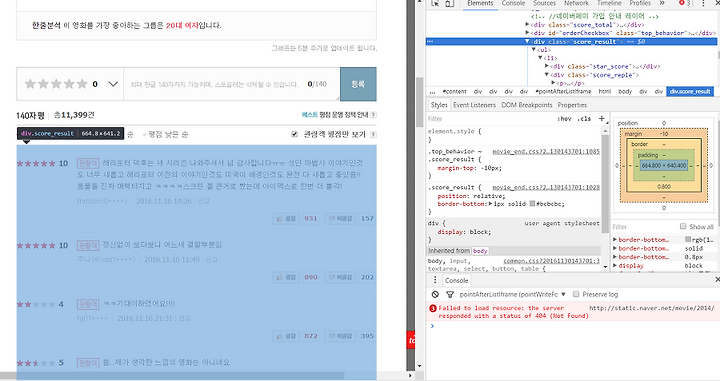Show more DevTools tabs via double chevron
Screen dimensions: 720x381
tap(662, 3)
